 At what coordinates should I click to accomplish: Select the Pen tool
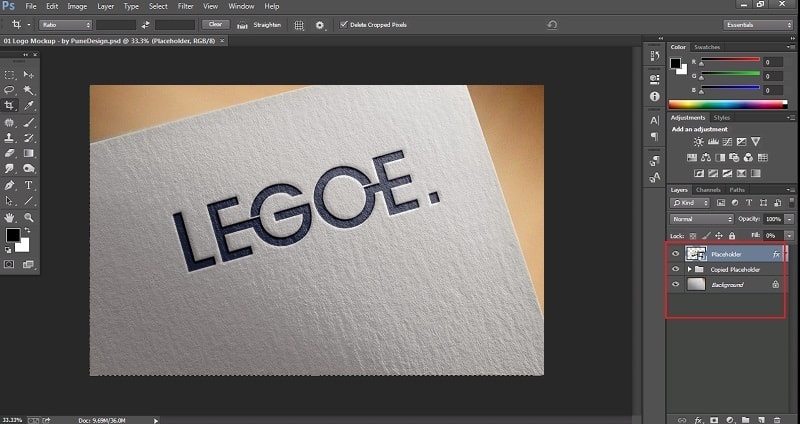click(x=10, y=185)
